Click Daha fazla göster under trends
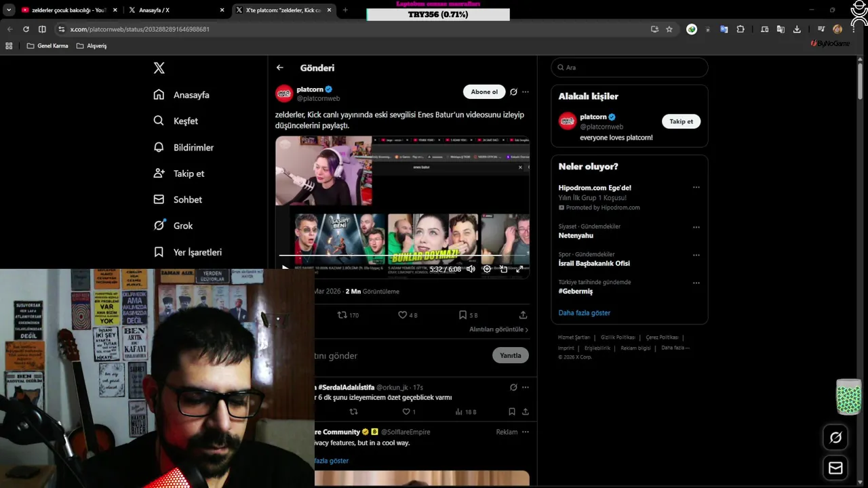Viewport: 868px width, 488px height. (x=584, y=313)
